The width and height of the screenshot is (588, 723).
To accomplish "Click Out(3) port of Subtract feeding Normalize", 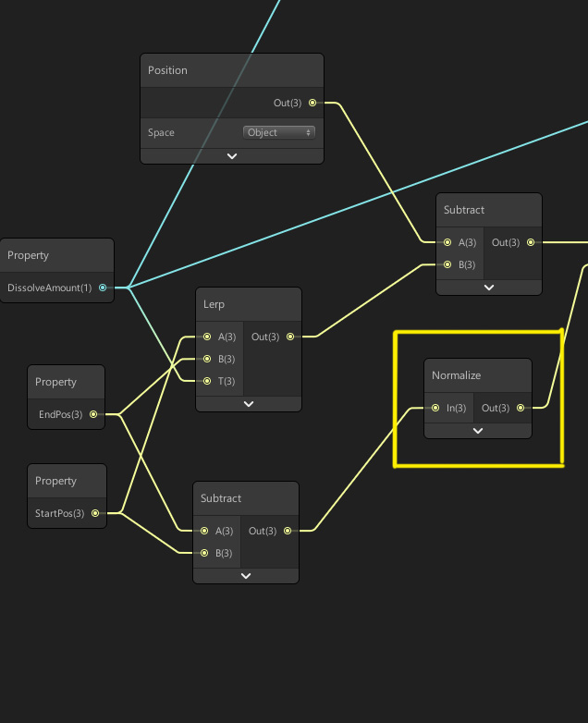I will point(288,531).
